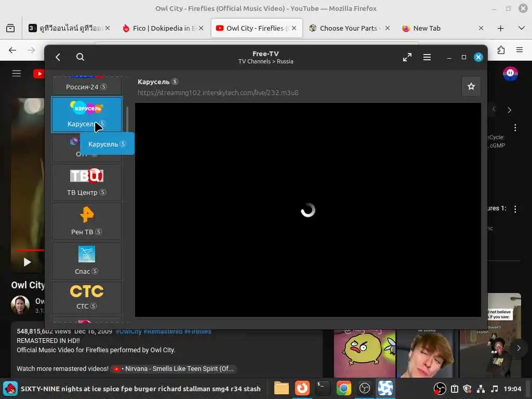
Task: Toggle fullscreen in Free-TV
Action: click(407, 57)
